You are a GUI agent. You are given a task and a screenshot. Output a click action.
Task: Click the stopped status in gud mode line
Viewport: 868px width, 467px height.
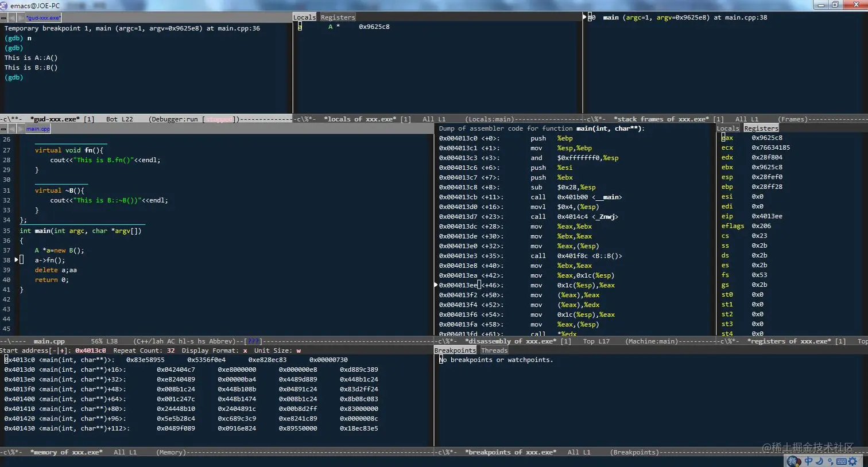click(x=219, y=119)
